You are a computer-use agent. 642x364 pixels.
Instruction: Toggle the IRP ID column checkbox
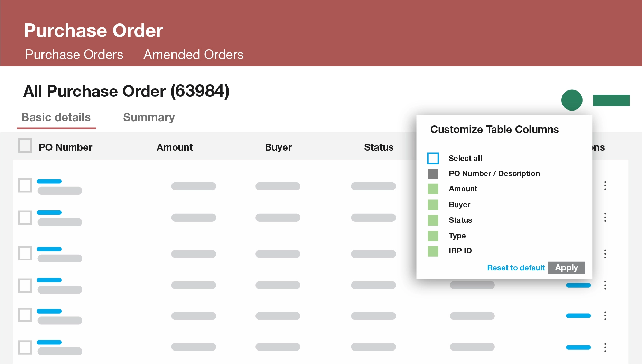click(x=433, y=251)
